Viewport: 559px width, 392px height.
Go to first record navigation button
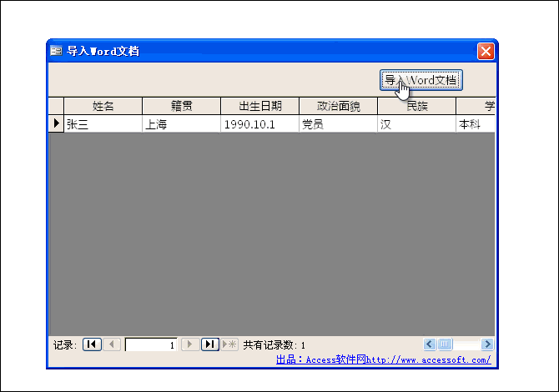point(92,344)
